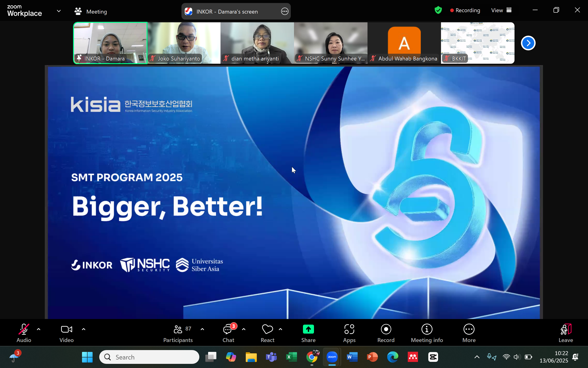The image size is (588, 368).
Task: Click the Leave meeting button
Action: pyautogui.click(x=566, y=333)
